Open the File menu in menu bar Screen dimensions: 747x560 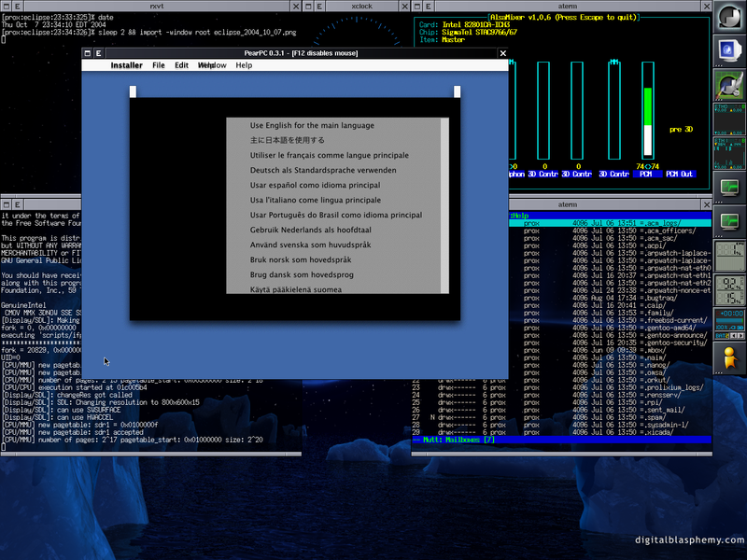point(159,65)
